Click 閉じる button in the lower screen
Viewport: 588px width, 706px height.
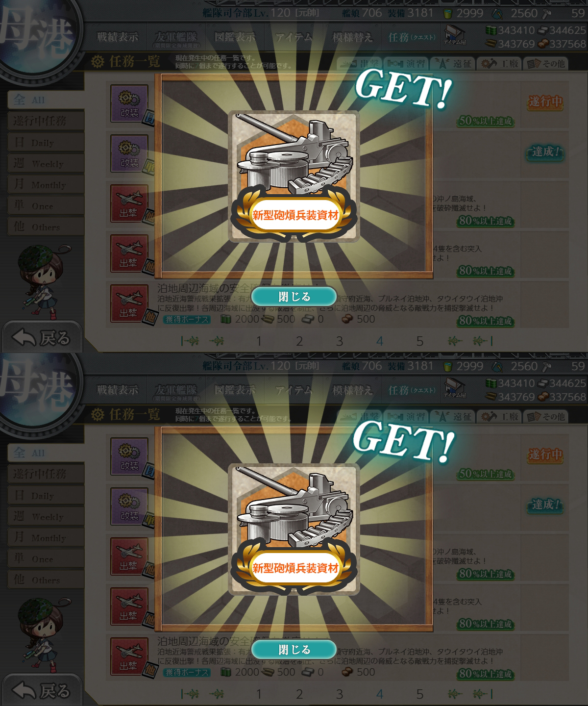[294, 650]
